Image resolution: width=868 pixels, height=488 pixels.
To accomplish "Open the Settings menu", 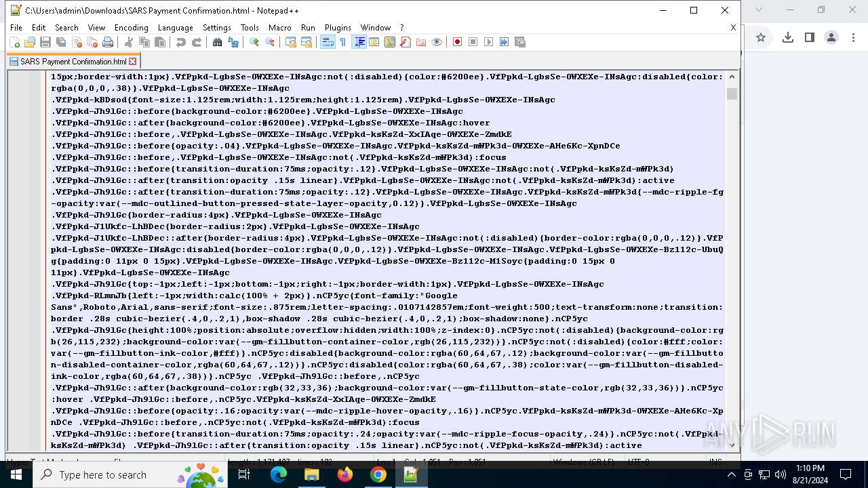I will (x=217, y=28).
